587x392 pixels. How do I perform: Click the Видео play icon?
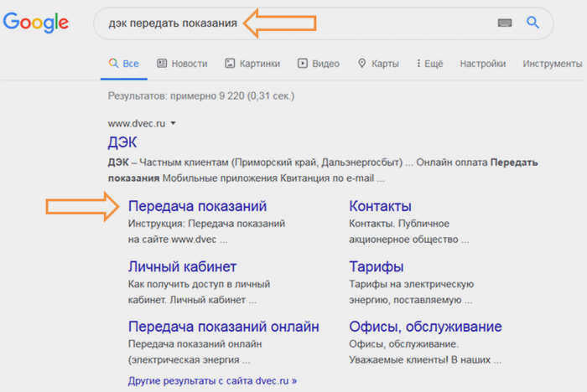point(303,63)
